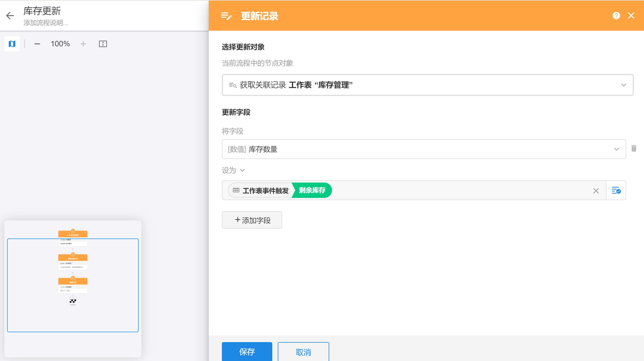Screen dimensions: 644x361
Task: Zoom out with the minus icon
Action: click(37, 44)
